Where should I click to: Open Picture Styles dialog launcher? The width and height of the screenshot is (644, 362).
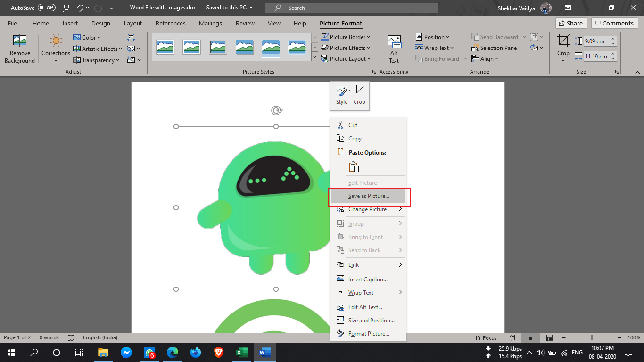pyautogui.click(x=374, y=72)
